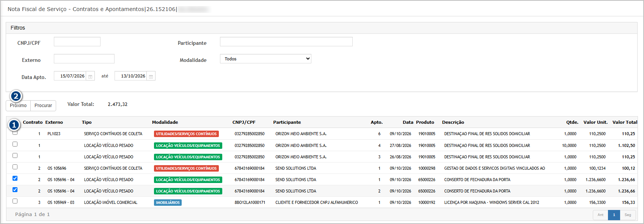The image size is (644, 224).
Task: Click description GESTAO DE DADOS E SERVICOS DIGITAIS
Action: (495, 169)
